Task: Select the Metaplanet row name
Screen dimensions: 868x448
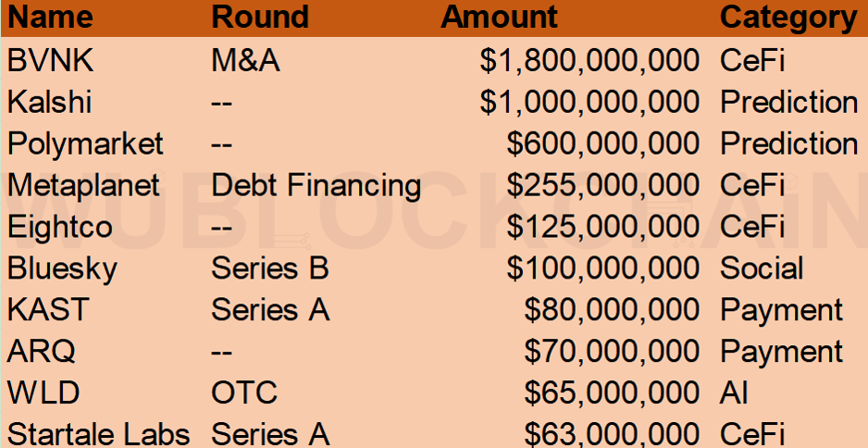Action: [x=83, y=185]
